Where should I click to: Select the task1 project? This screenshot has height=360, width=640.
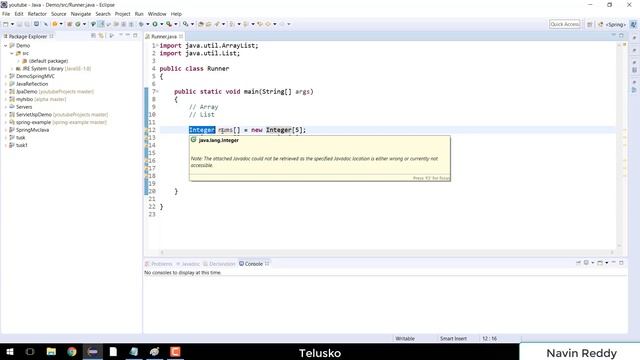tap(18, 145)
